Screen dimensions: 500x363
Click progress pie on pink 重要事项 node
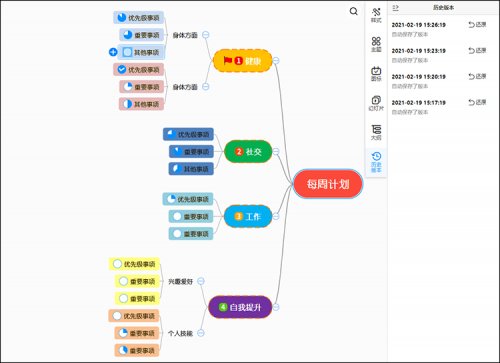point(128,87)
